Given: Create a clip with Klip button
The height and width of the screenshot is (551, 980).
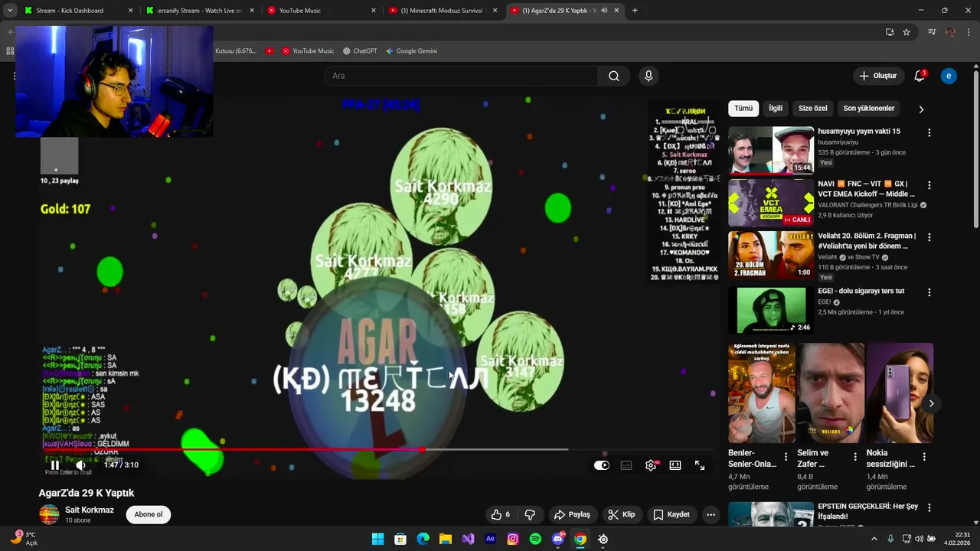Looking at the screenshot, I should (x=622, y=514).
